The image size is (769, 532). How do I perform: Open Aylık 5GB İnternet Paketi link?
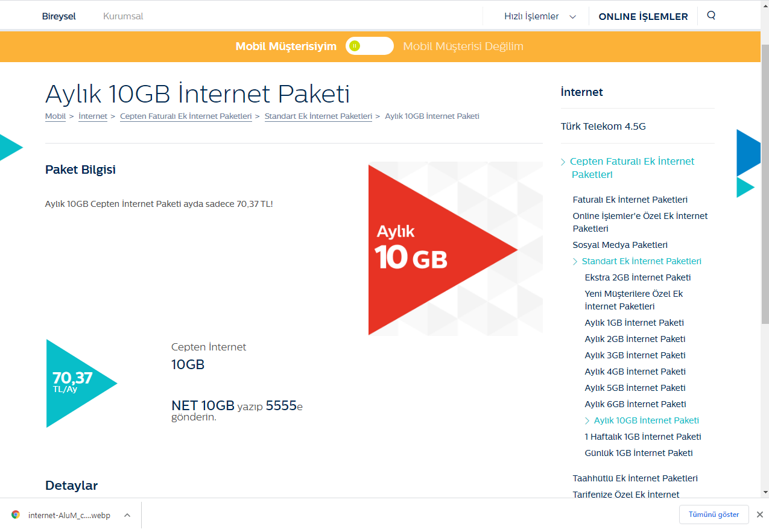(x=635, y=388)
